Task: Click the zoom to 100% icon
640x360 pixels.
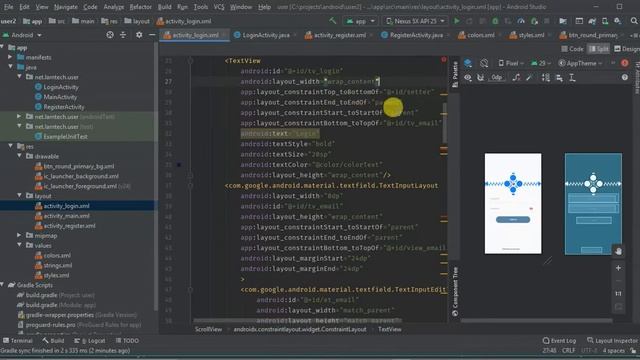Action: (x=618, y=293)
